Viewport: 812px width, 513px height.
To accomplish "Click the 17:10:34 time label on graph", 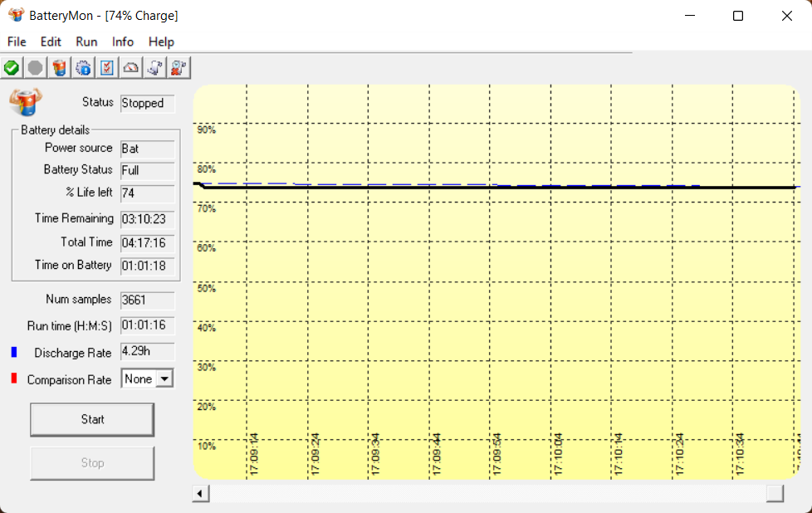I will pos(740,454).
